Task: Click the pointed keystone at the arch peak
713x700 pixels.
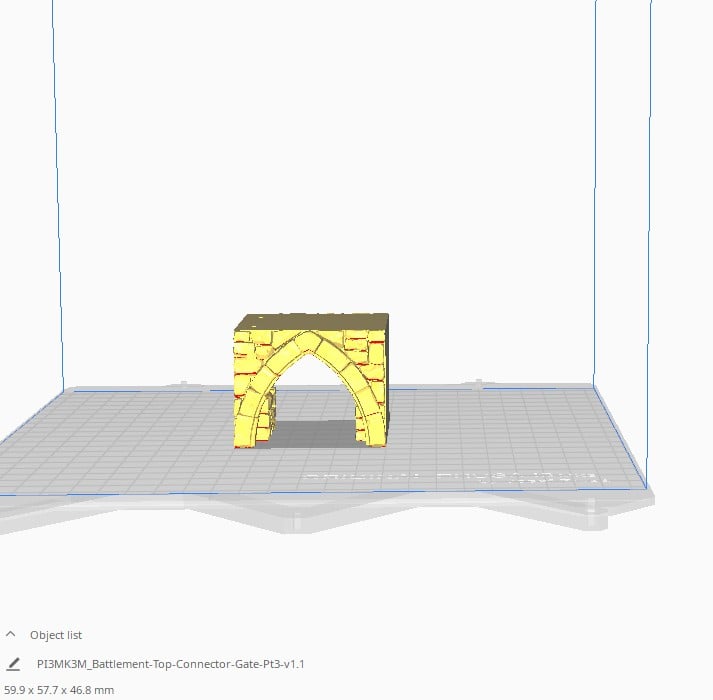Action: tap(308, 341)
